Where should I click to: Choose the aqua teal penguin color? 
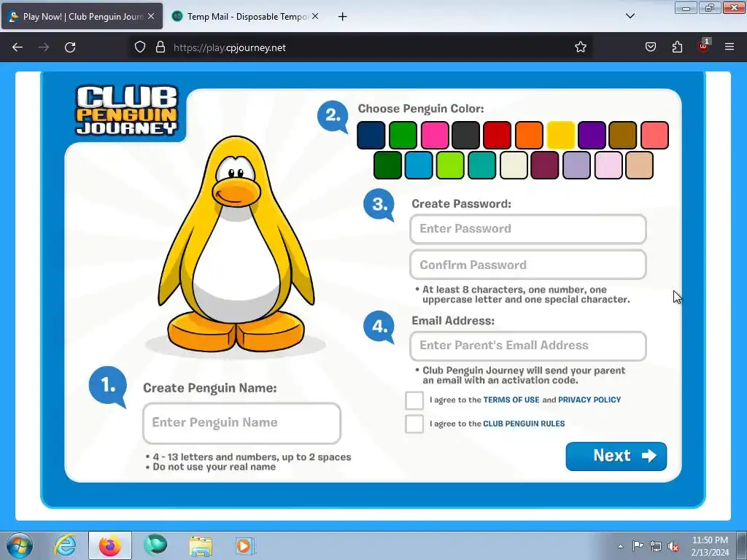[x=481, y=166]
